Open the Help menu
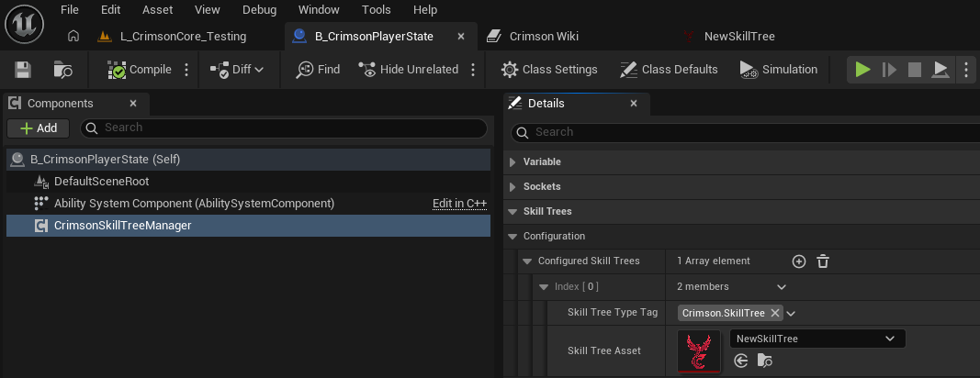This screenshot has width=980, height=378. coord(425,10)
